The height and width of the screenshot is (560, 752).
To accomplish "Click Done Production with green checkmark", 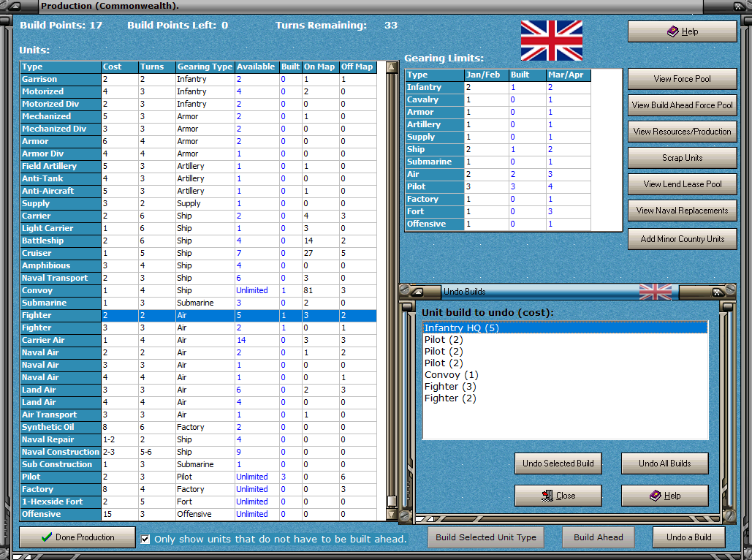I will (x=77, y=537).
